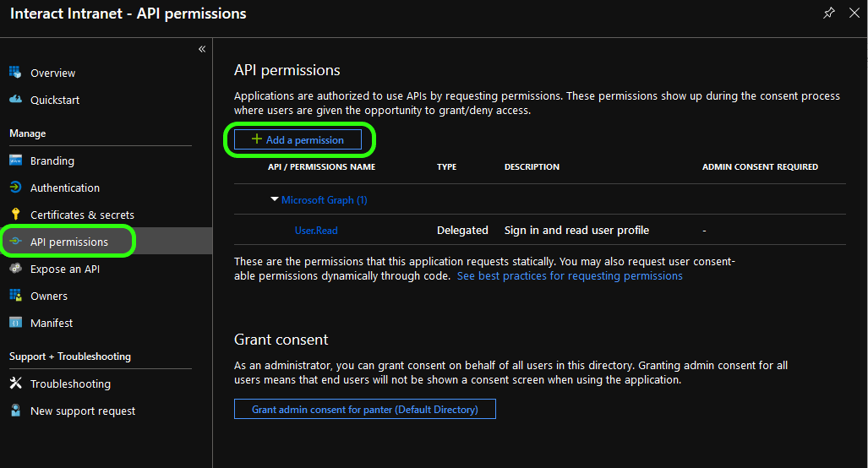Open the Microsoft Graph (1) link
Screen dimensions: 868x468
coord(325,199)
